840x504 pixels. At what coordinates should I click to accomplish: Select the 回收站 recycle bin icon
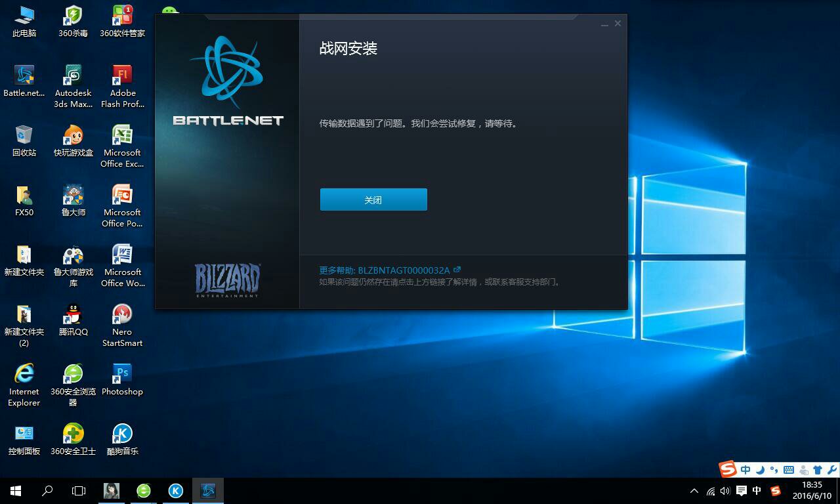click(24, 141)
